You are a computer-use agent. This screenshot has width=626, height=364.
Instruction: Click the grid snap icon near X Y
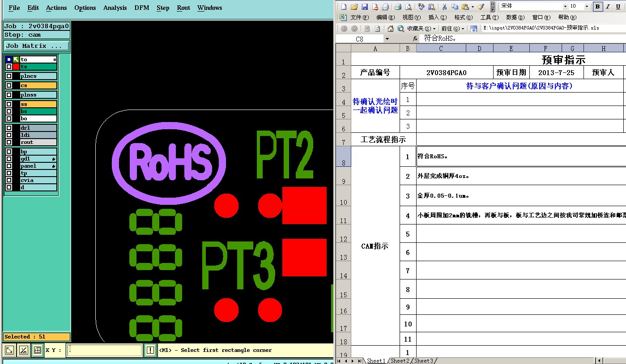pyautogui.click(x=38, y=350)
